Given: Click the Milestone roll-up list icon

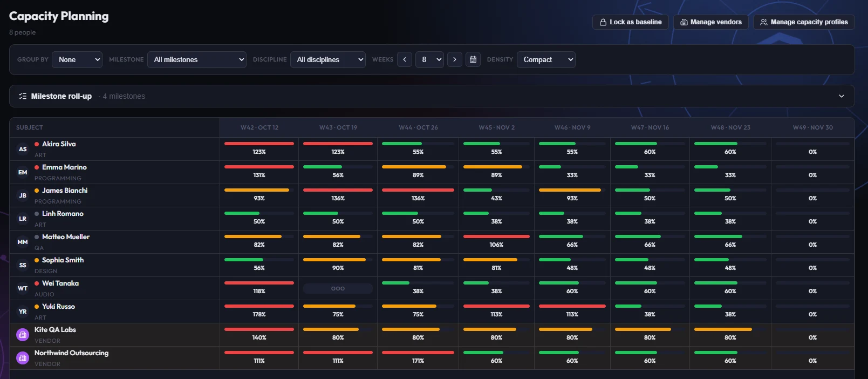Looking at the screenshot, I should (23, 96).
